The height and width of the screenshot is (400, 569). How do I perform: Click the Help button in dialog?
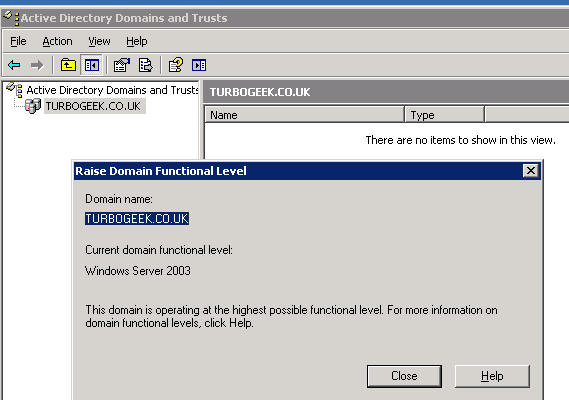coord(492,376)
